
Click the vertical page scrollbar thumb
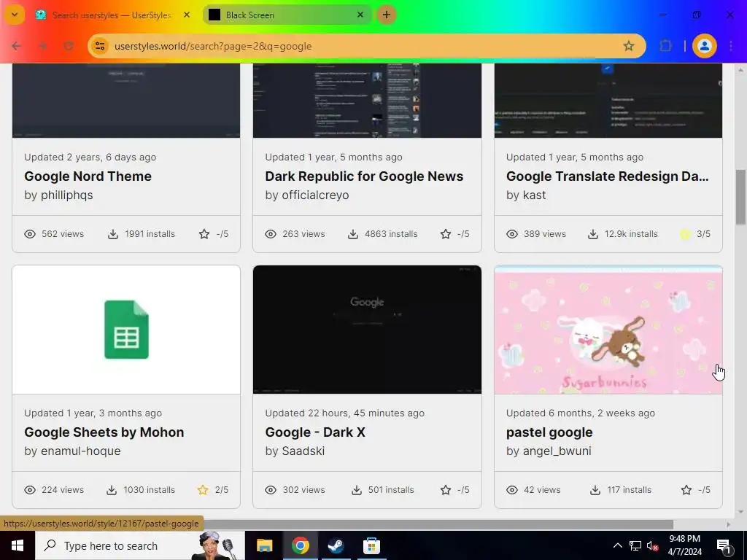click(740, 197)
